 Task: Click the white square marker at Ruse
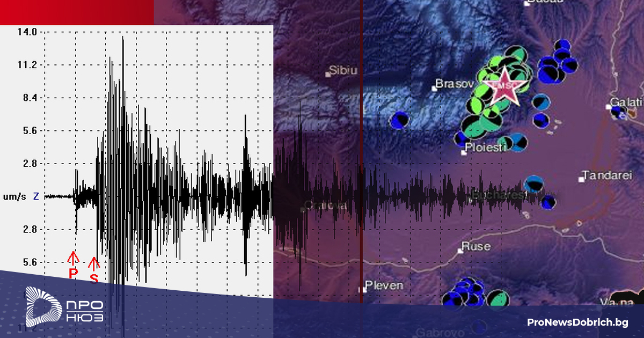coord(460,250)
